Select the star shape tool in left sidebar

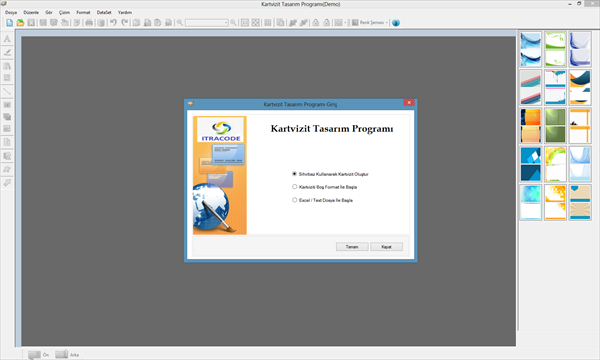coord(7,169)
